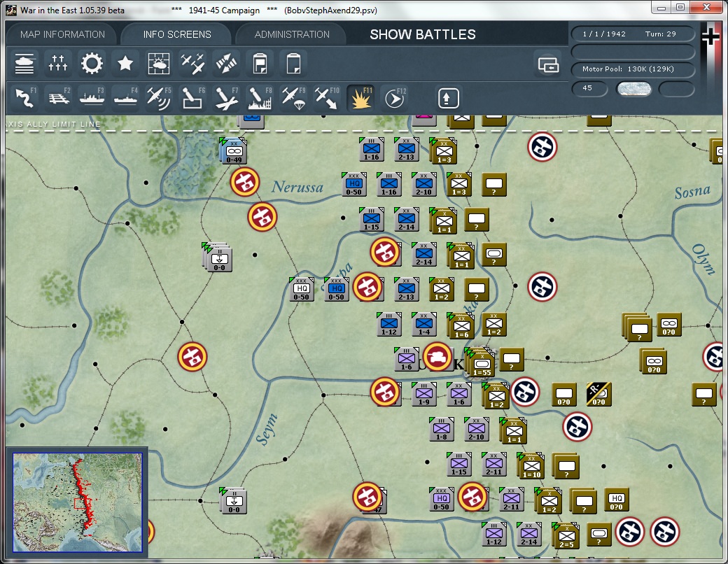Click the Sosna river label
Screen dimensions: 728x564
point(692,191)
